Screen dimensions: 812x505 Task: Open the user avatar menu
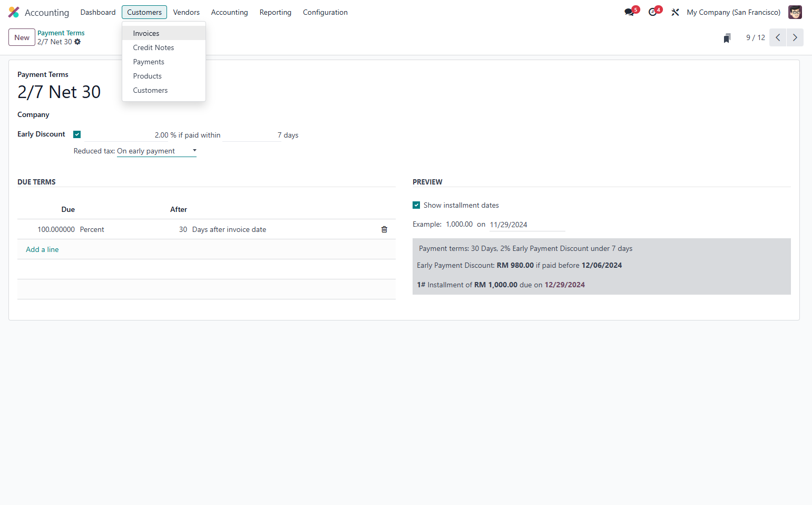[795, 12]
